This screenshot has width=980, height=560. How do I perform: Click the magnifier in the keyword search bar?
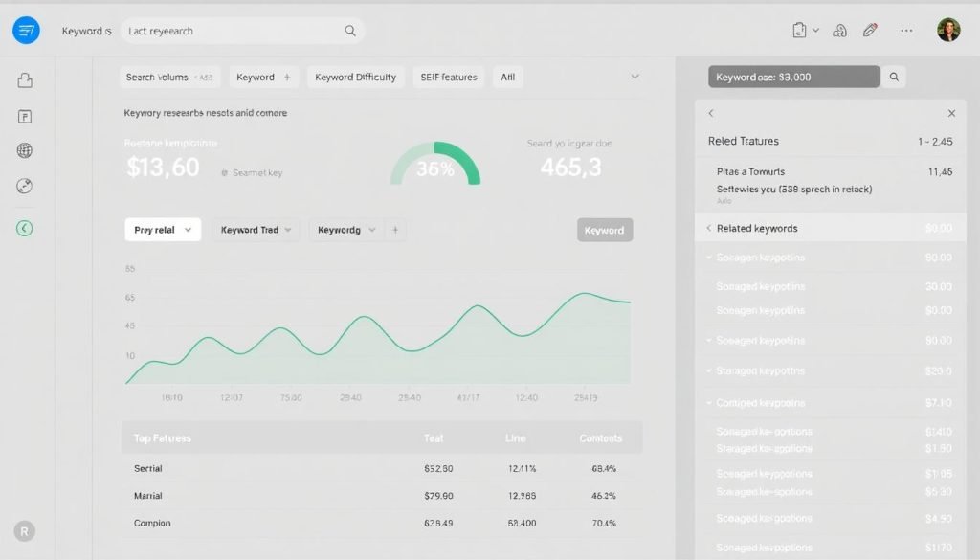[x=350, y=30]
